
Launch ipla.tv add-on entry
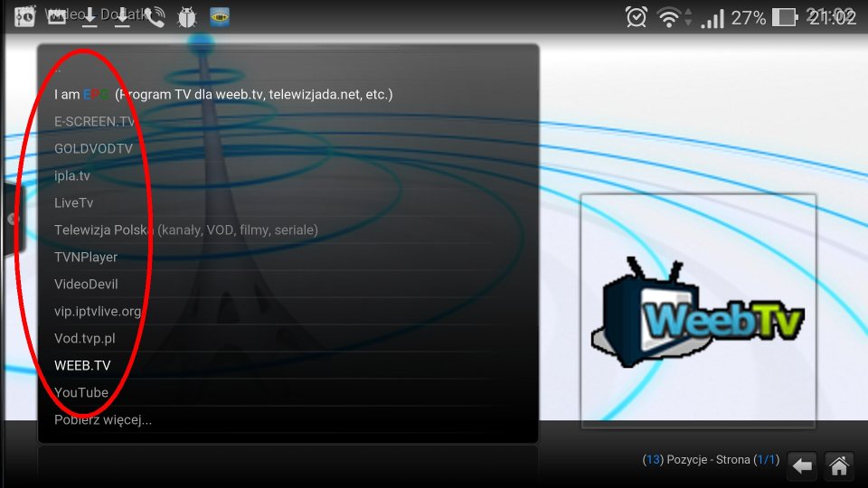(72, 175)
